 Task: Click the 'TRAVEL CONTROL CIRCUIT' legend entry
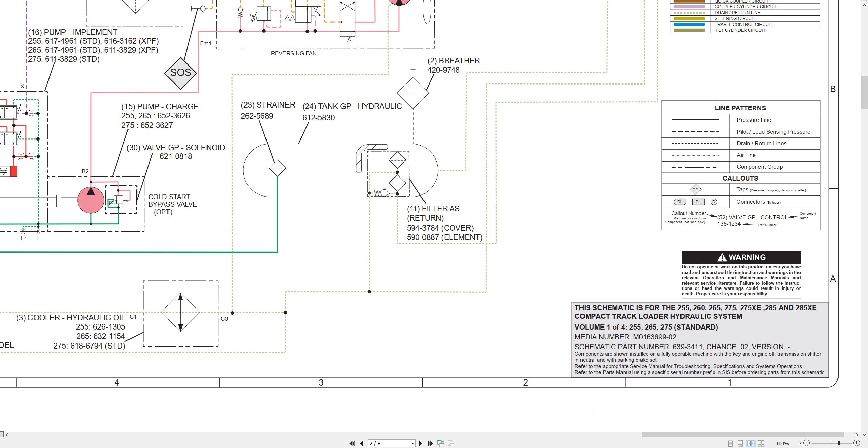[x=744, y=24]
